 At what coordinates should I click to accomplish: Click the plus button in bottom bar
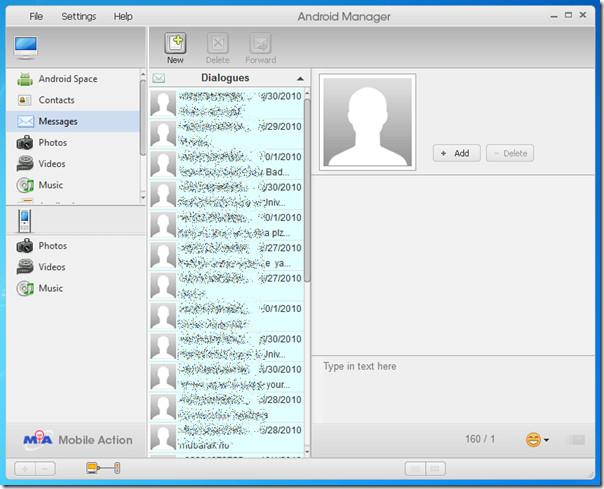[x=25, y=469]
